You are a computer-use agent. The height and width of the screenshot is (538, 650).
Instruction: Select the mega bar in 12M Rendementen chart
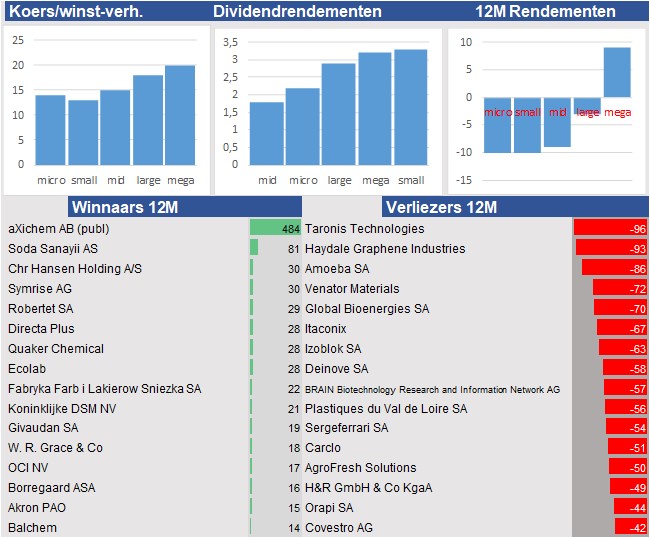point(617,72)
